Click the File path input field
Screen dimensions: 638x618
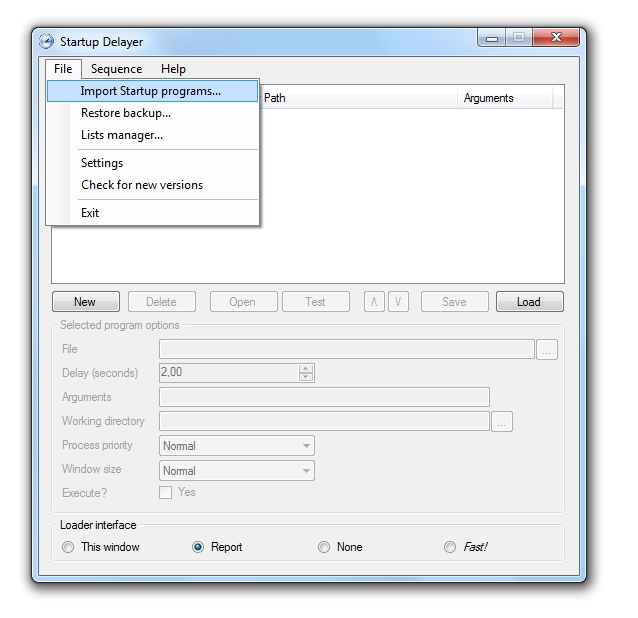click(347, 349)
